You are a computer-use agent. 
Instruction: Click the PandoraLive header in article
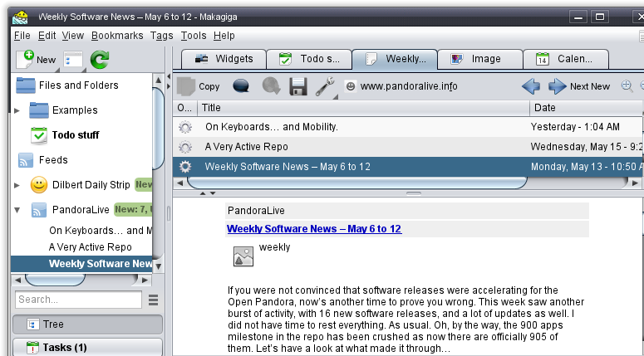coord(407,211)
